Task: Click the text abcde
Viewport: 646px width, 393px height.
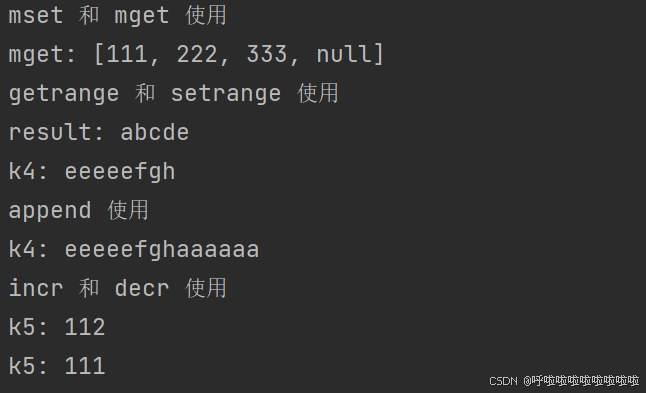Action: 155,132
